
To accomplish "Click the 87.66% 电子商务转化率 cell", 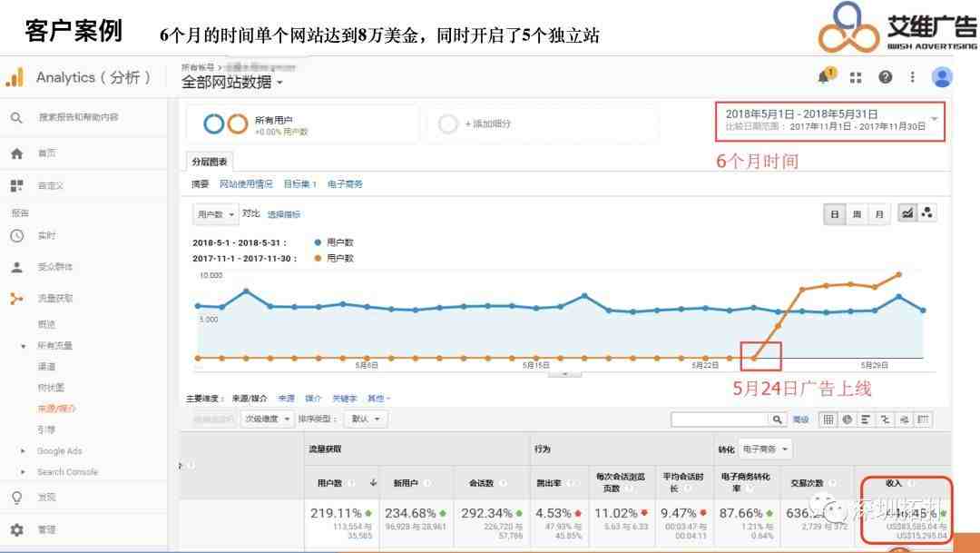I will 746,524.
